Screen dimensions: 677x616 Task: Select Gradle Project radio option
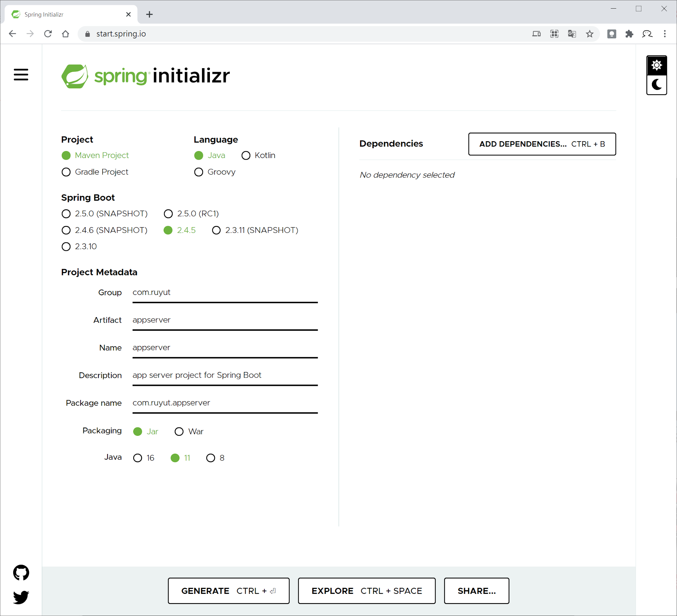click(66, 172)
